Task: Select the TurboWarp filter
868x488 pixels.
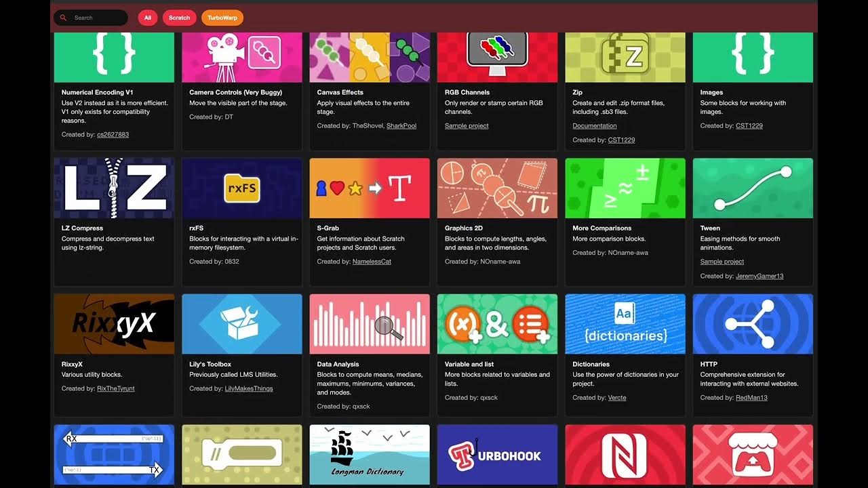Action: tap(222, 18)
